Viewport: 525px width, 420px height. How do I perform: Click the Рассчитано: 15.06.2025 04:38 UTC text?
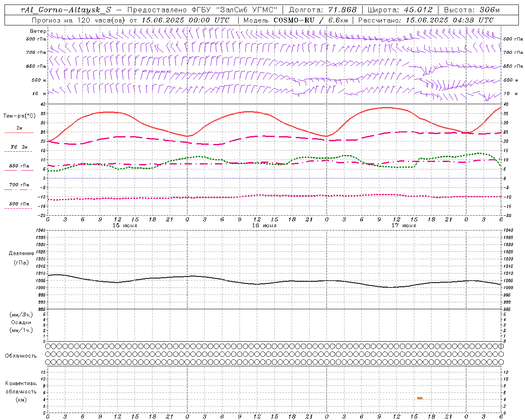(x=426, y=20)
